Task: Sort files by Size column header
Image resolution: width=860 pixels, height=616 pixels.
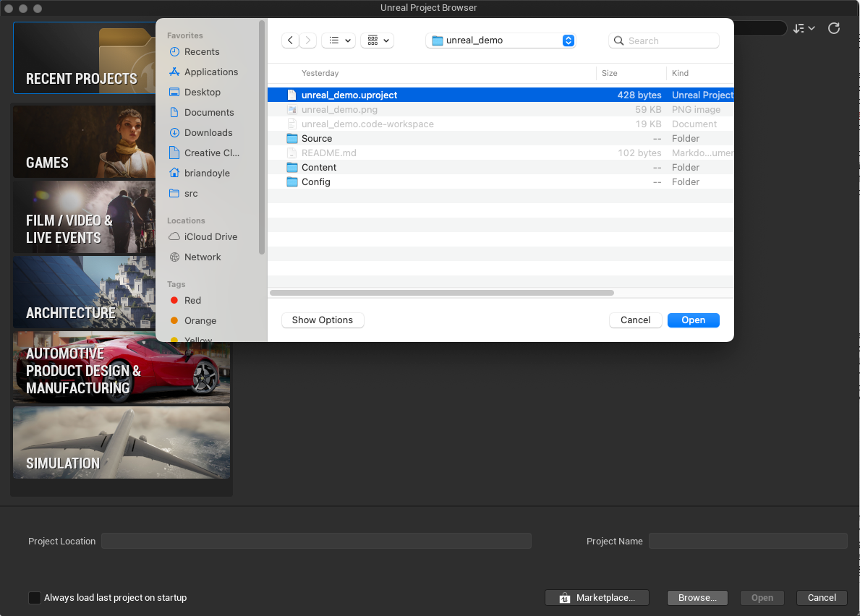Action: 609,73
